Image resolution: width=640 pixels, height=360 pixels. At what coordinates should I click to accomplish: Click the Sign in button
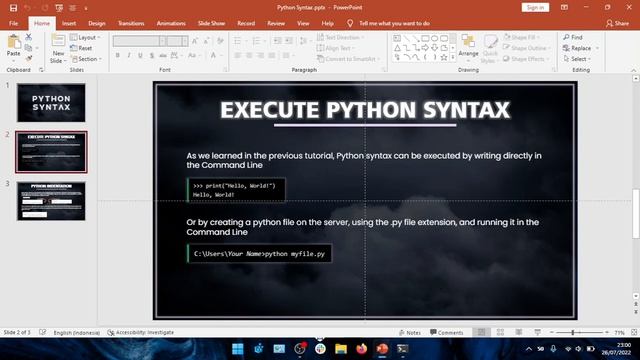(535, 7)
